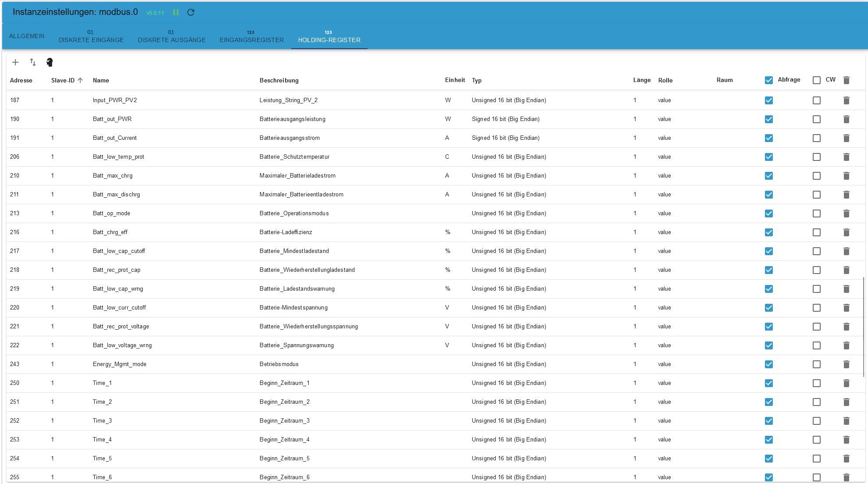Open ALLGEMEIN settings tab
Screen dimensions: 868x484
coord(27,36)
